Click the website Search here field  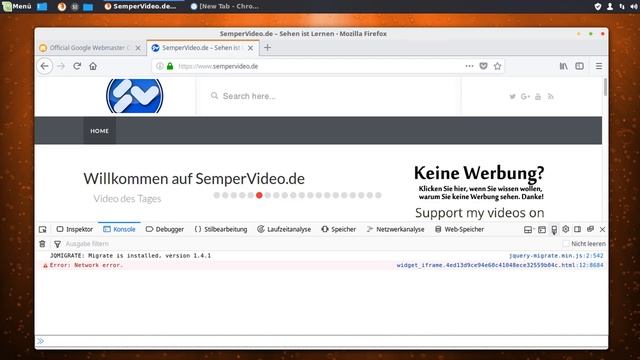pyautogui.click(x=329, y=96)
